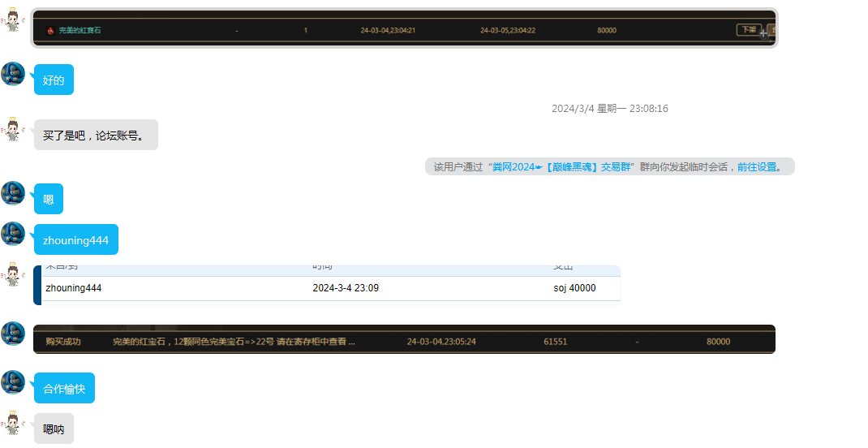Click the red ruby icon in listing image
The image size is (868, 448).
(x=50, y=31)
